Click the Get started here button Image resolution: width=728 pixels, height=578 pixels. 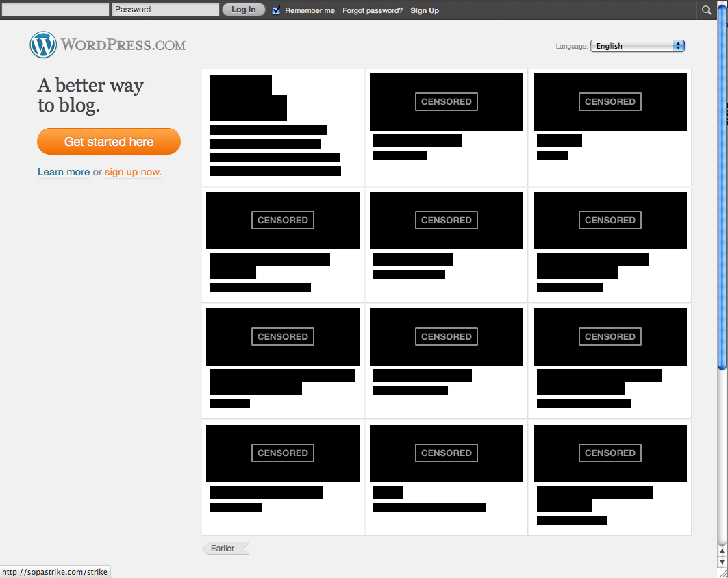[109, 142]
